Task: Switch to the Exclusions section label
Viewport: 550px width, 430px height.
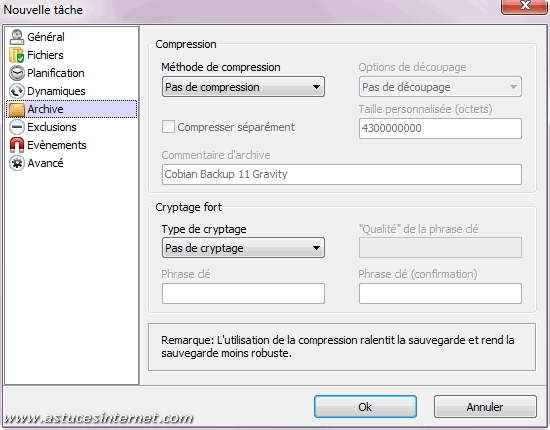Action: coord(52,127)
